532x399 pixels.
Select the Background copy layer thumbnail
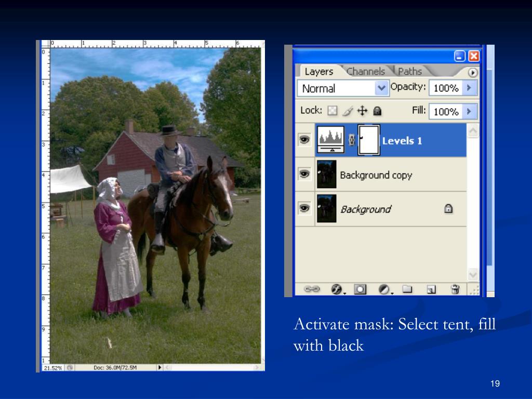(326, 175)
